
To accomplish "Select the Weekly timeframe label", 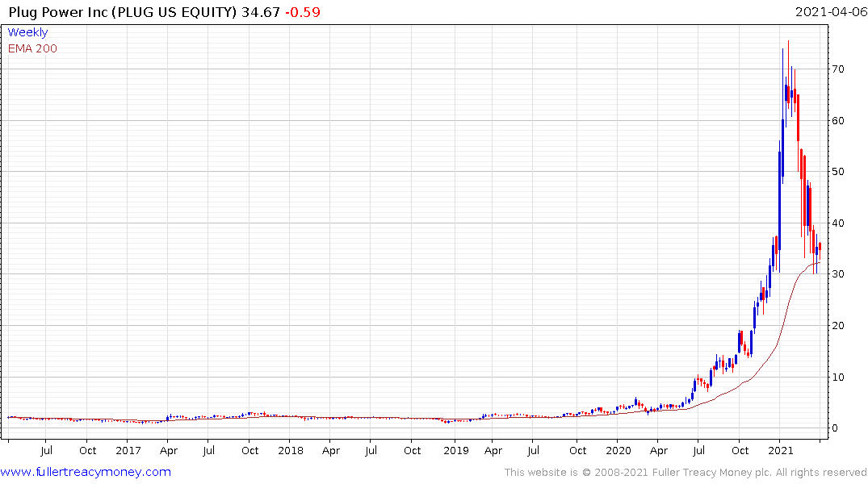I will (x=27, y=32).
